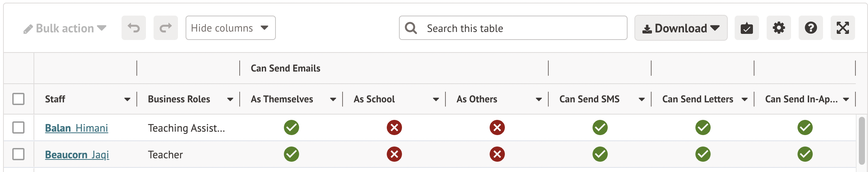Open table settings gear icon
Viewport: 868px width, 172px height.
pos(778,28)
